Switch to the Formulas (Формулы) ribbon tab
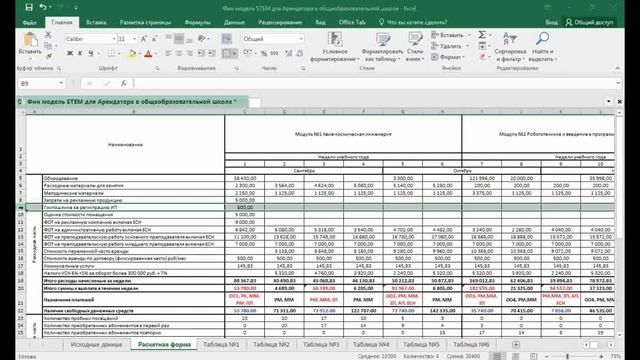 coord(198,22)
